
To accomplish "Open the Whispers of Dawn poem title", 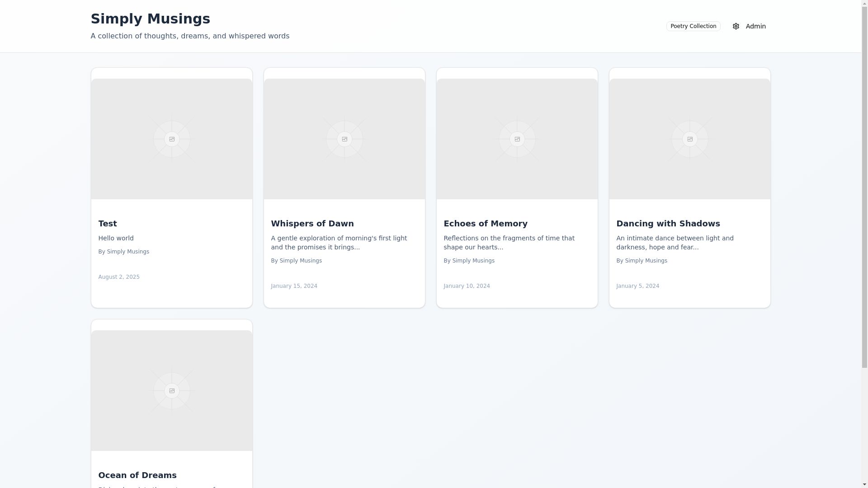I will (x=312, y=224).
